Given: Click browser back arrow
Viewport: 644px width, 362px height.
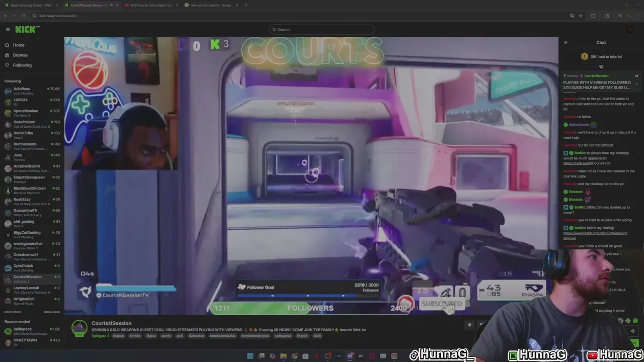Looking at the screenshot, I should (6, 16).
